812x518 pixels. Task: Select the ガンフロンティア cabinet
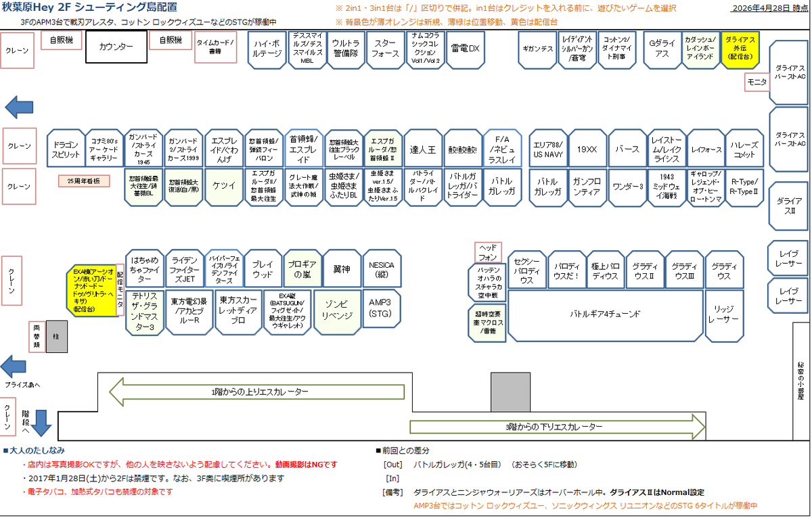(587, 187)
